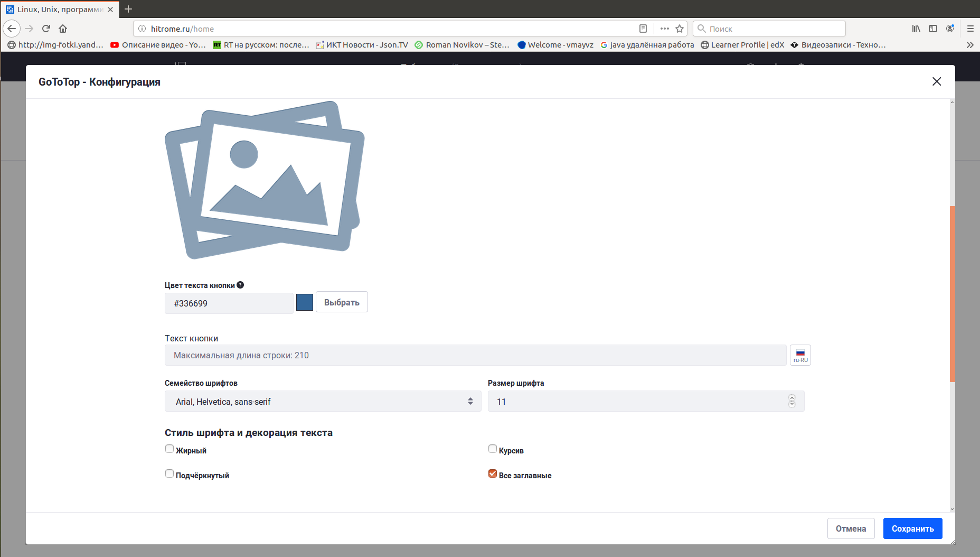Click the help icon beside Цвет текста кнопки

(240, 285)
